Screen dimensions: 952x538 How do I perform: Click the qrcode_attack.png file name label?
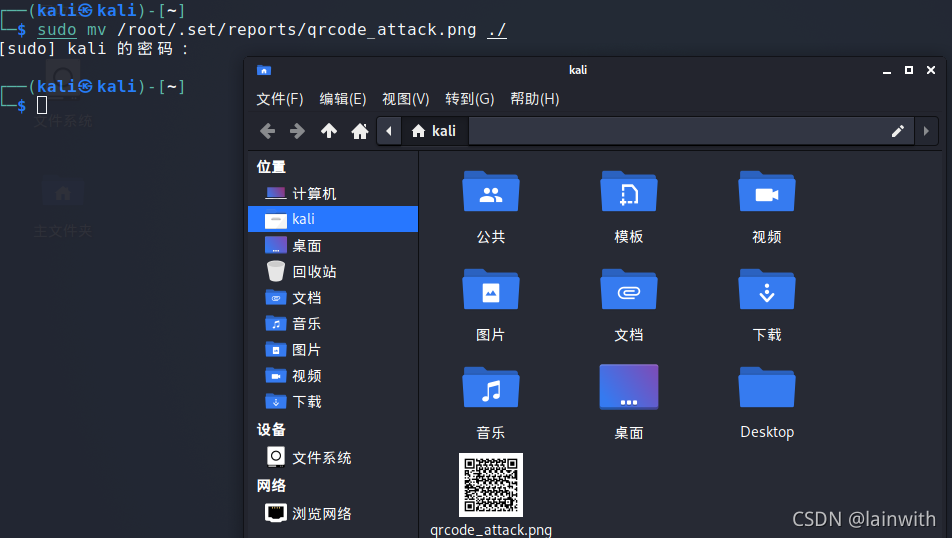click(x=491, y=529)
